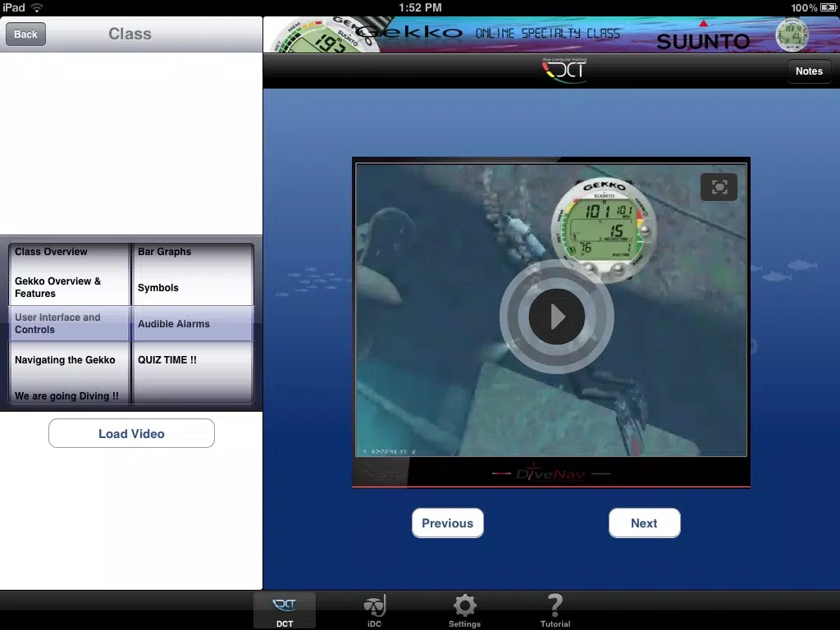Switch to the iDC tab
The height and width of the screenshot is (630, 840).
374,611
